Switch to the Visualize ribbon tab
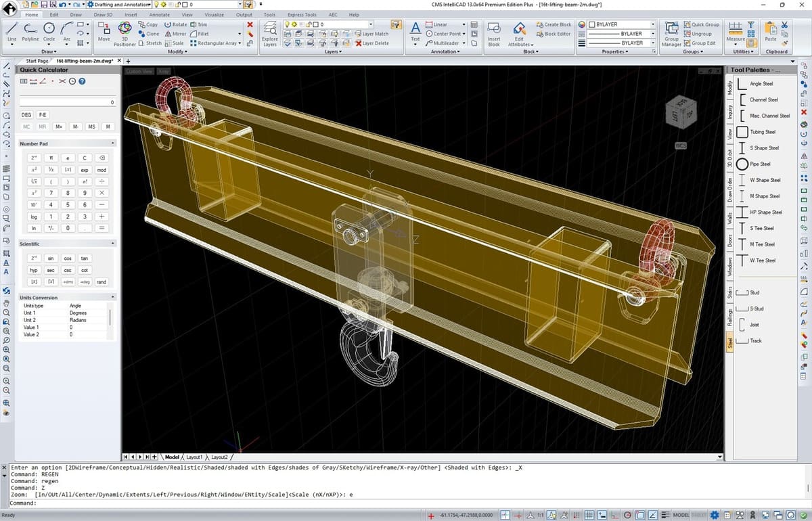The width and height of the screenshot is (812, 521). coord(214,14)
